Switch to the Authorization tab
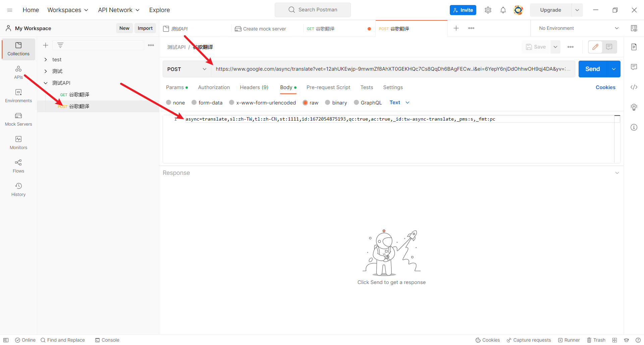 214,87
